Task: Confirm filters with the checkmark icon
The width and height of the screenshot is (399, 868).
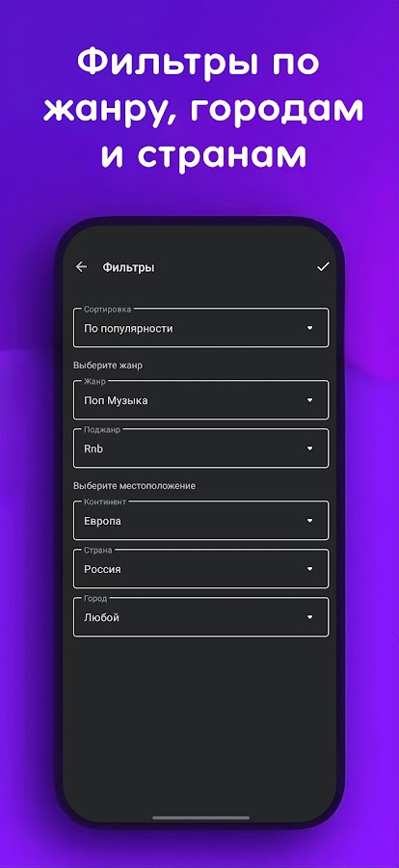Action: [323, 267]
